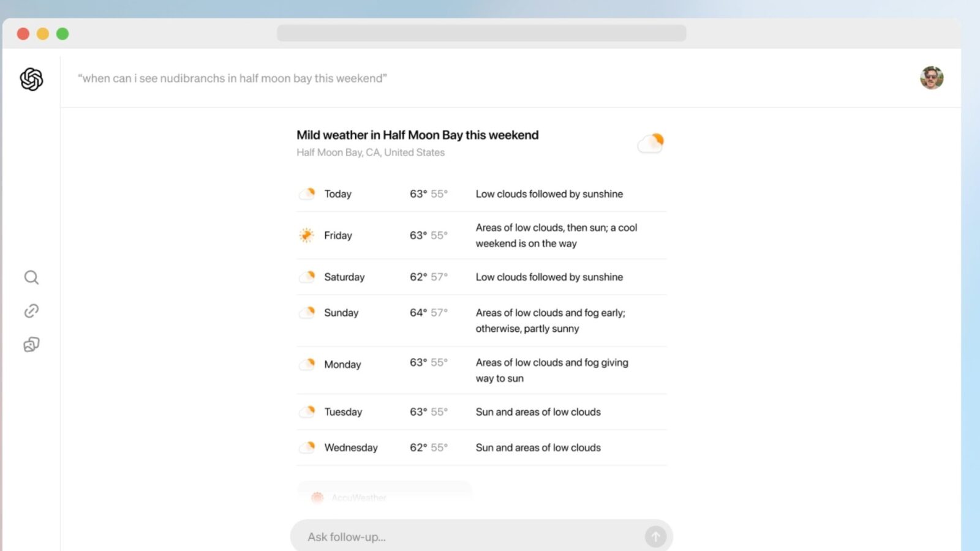
Task: Open the user profile avatar
Action: click(x=931, y=78)
